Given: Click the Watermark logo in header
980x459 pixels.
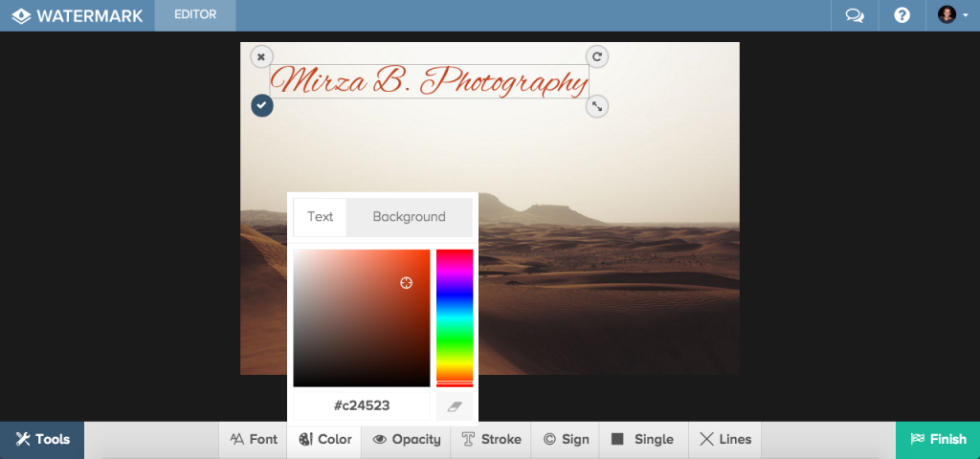Looking at the screenshot, I should click(77, 15).
